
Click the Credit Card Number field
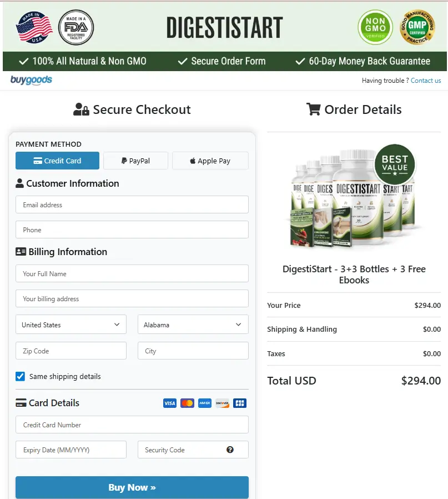click(x=132, y=424)
